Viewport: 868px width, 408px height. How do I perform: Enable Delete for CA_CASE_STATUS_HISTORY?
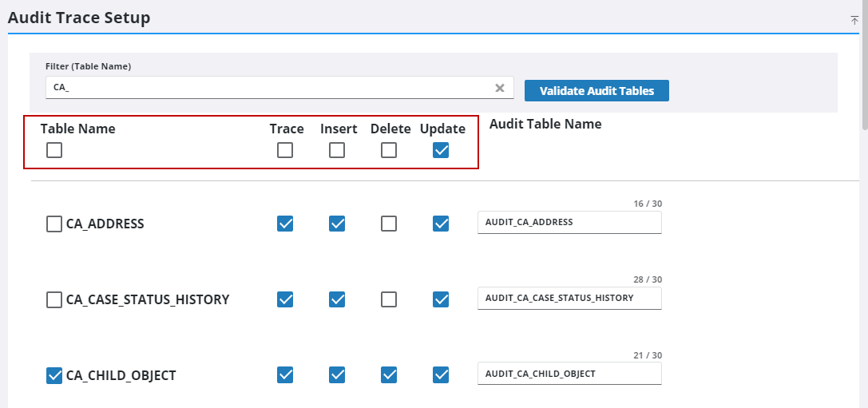click(x=389, y=299)
